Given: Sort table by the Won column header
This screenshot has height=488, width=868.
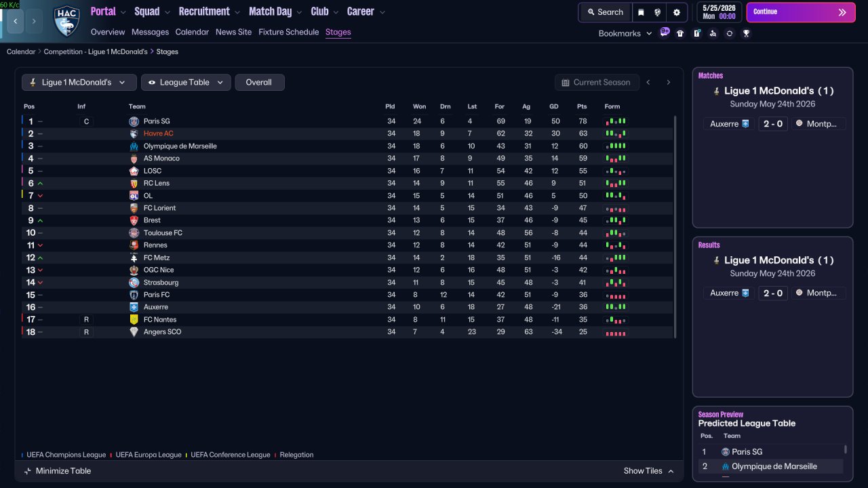Looking at the screenshot, I should [419, 106].
